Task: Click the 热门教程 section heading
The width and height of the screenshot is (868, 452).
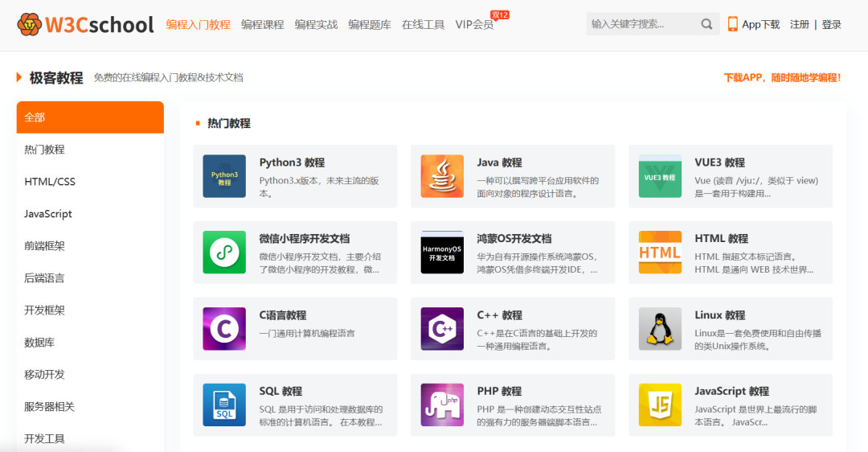Action: click(x=228, y=123)
